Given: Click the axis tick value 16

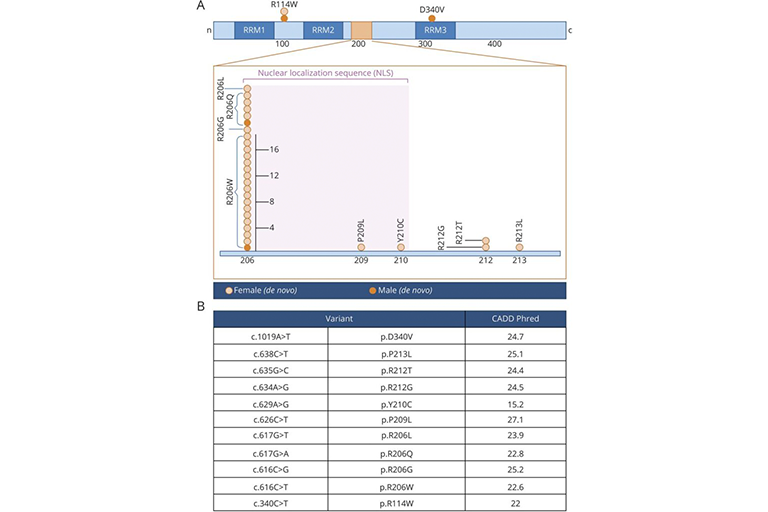Looking at the screenshot, I should point(274,149).
